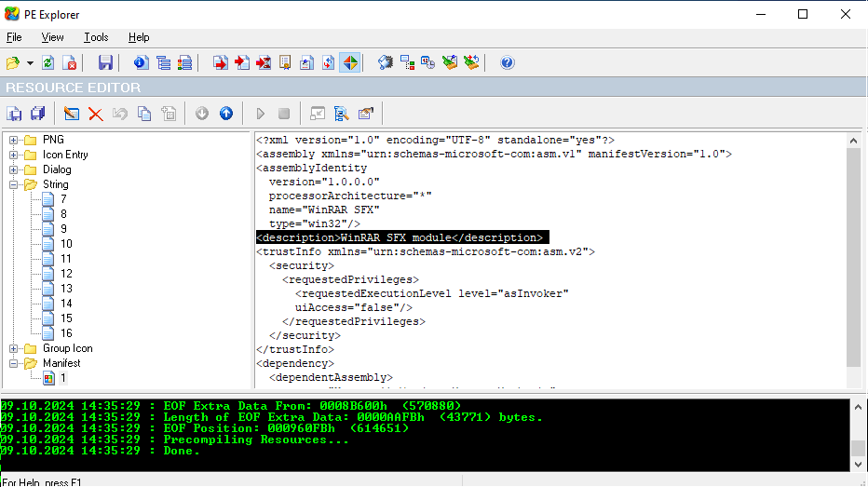Open the TimeDateStamp Adjuster clock icon
868x487 pixels.
427,63
